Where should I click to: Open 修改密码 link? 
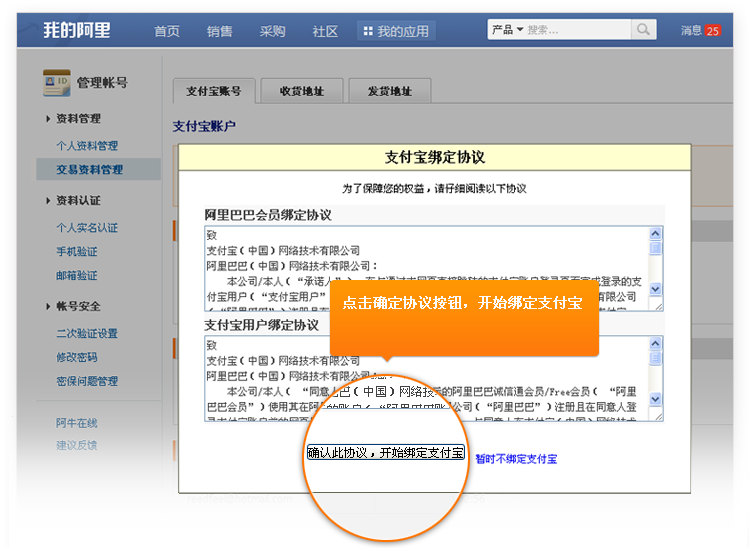77,357
